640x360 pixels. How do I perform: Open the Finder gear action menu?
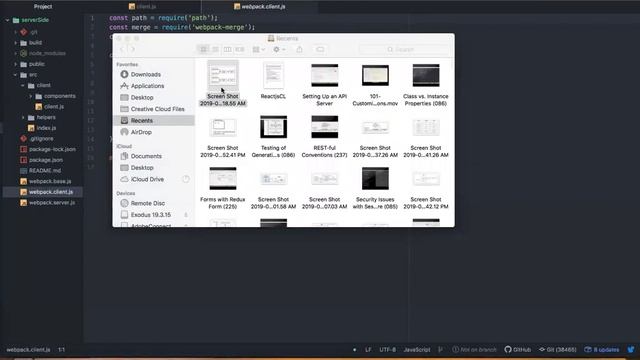coord(279,49)
